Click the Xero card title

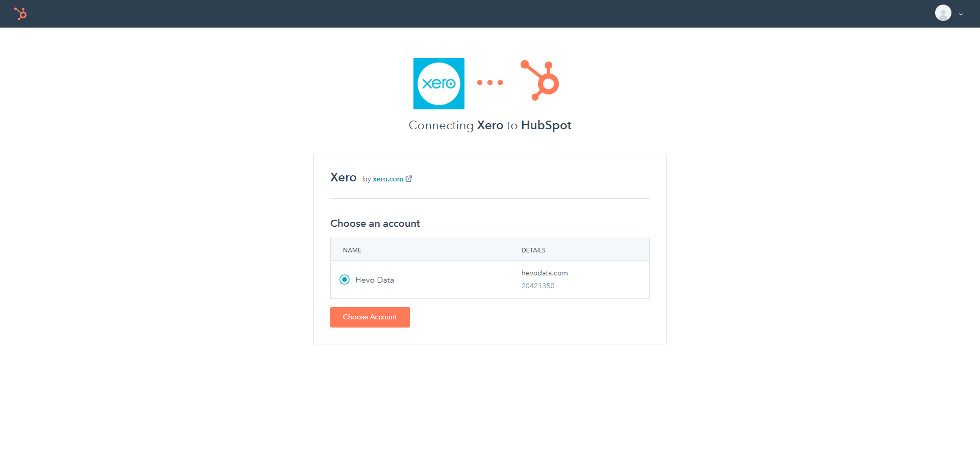pyautogui.click(x=343, y=177)
